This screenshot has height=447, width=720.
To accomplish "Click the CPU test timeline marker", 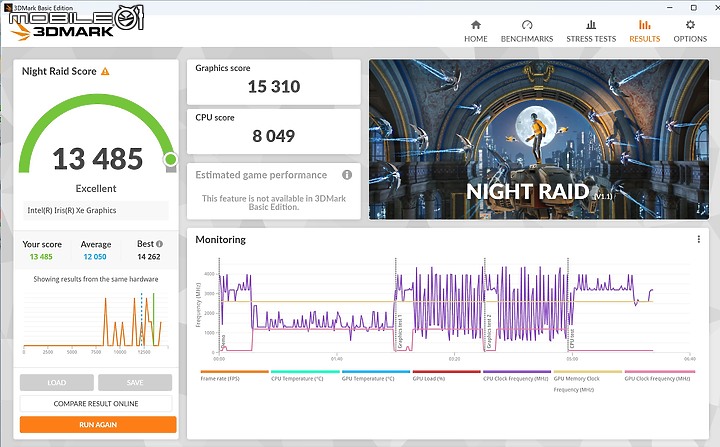I will pos(572,339).
